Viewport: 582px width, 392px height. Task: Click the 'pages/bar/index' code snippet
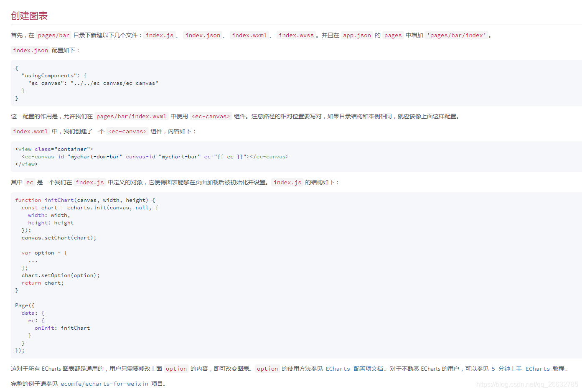(x=457, y=35)
